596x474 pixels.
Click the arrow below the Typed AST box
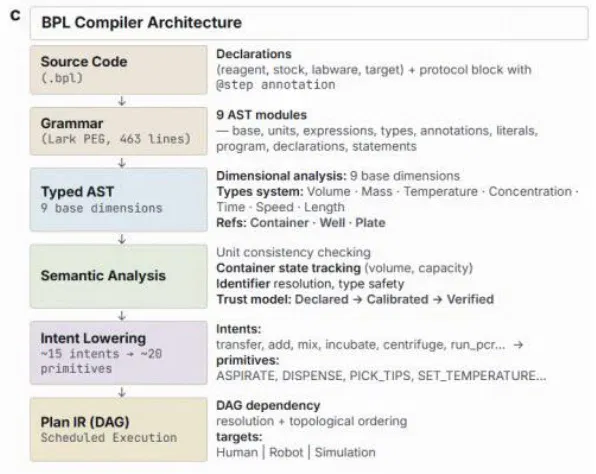(122, 239)
